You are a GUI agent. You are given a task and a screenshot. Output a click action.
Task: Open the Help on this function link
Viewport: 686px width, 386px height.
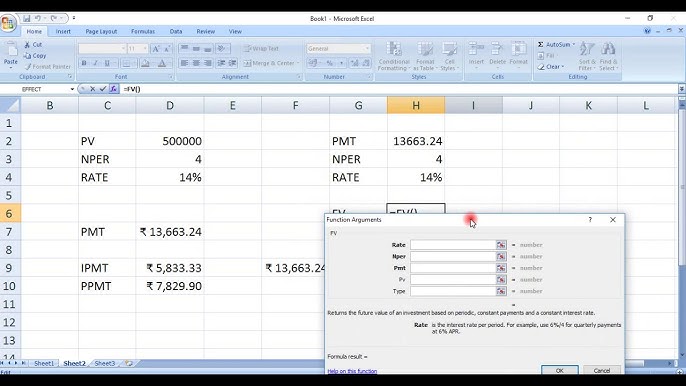pos(352,371)
